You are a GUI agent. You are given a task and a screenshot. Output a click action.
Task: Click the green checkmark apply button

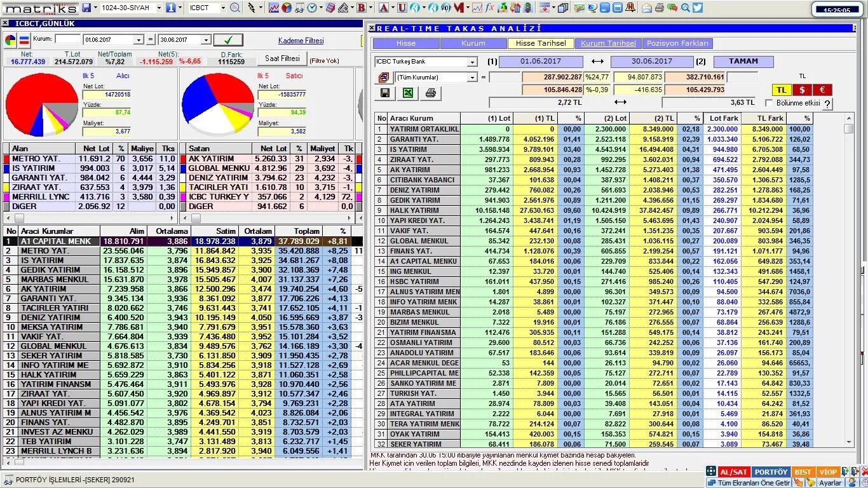click(228, 40)
